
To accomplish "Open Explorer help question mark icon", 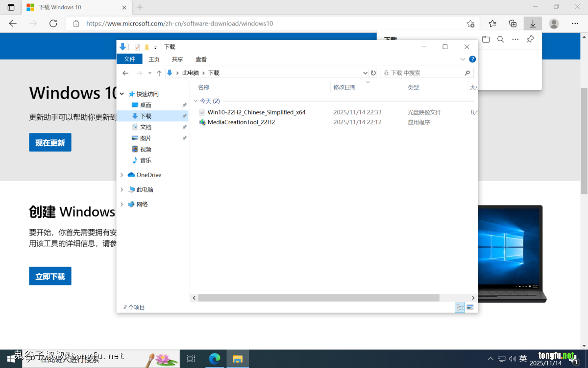I will (x=472, y=59).
